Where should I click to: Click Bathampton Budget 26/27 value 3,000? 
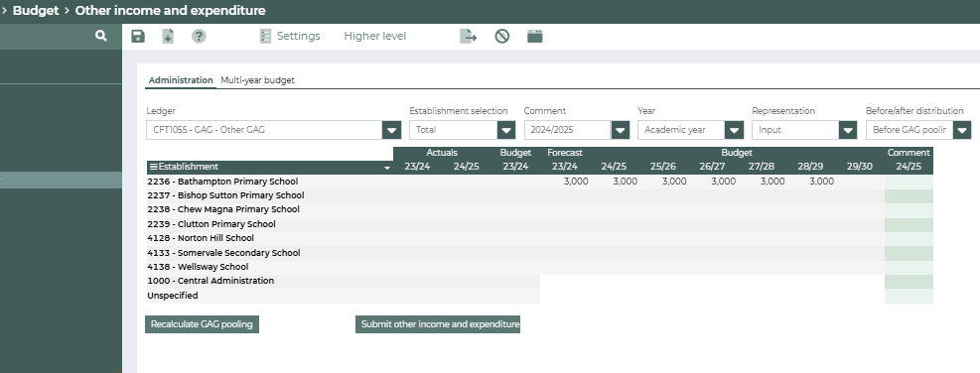723,182
